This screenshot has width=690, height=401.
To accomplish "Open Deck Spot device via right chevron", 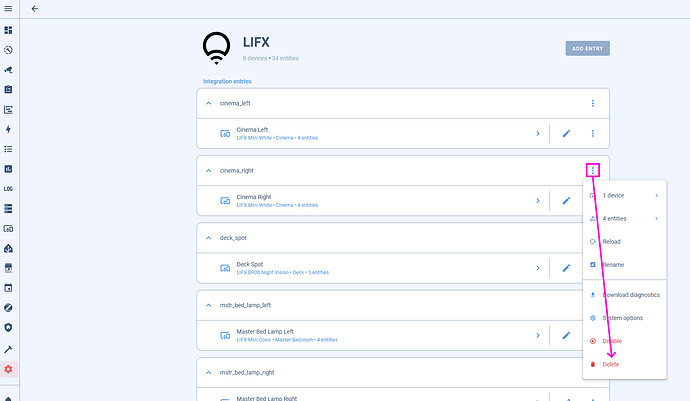I will tap(538, 268).
